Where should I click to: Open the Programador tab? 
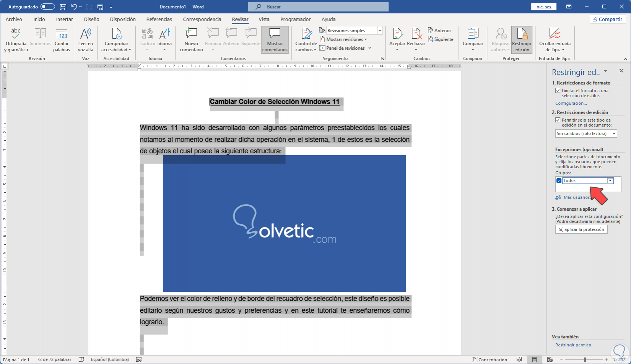pyautogui.click(x=295, y=19)
